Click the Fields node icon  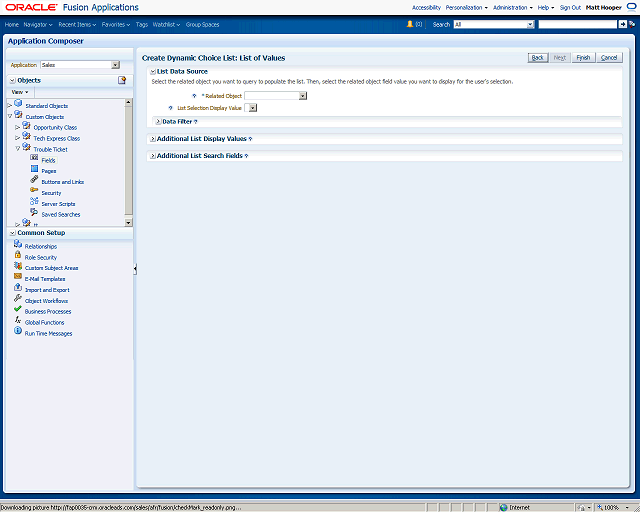34,158
